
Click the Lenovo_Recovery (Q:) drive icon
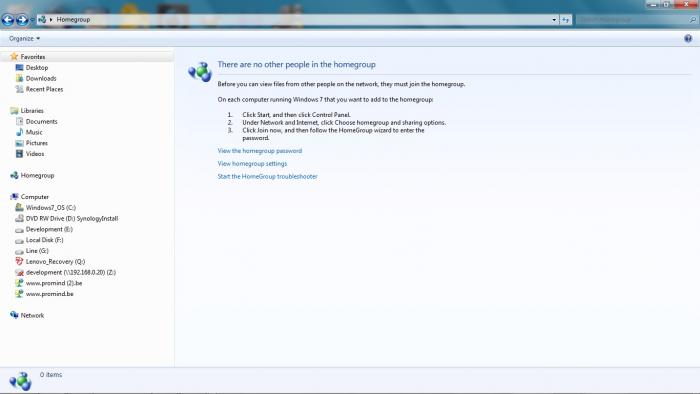pyautogui.click(x=19, y=261)
